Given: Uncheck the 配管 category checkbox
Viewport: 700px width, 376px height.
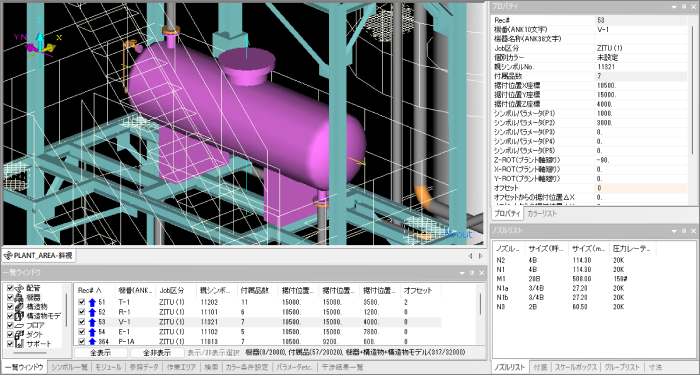Looking at the screenshot, I should (10, 288).
